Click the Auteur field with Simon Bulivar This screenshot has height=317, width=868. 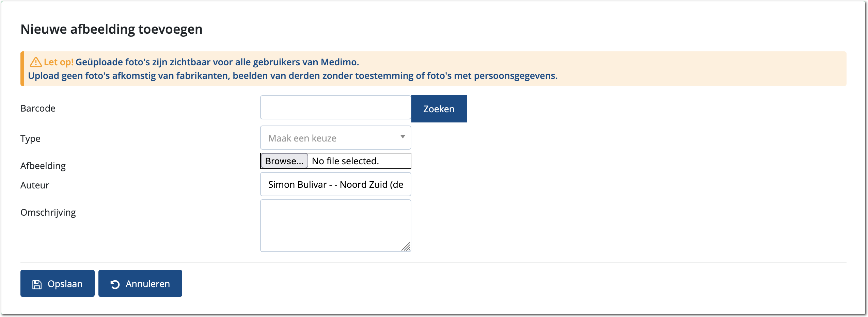pyautogui.click(x=335, y=184)
